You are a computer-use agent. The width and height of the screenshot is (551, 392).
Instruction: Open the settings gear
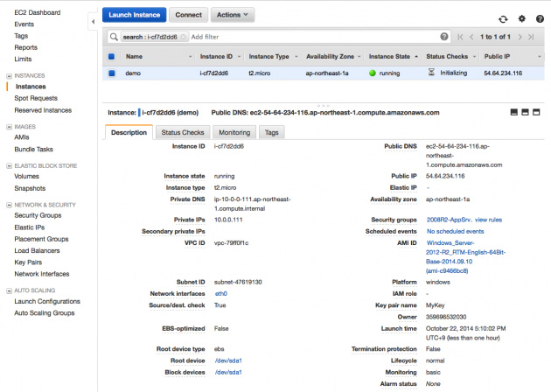522,18
